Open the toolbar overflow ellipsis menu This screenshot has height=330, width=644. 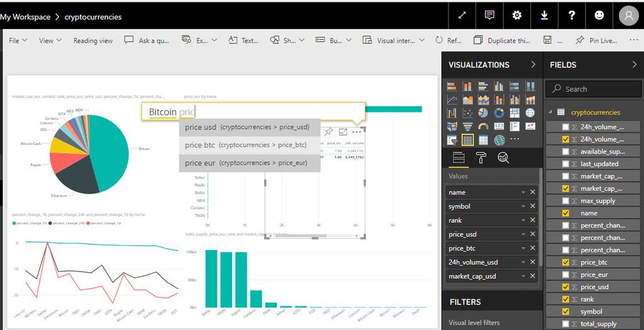634,40
